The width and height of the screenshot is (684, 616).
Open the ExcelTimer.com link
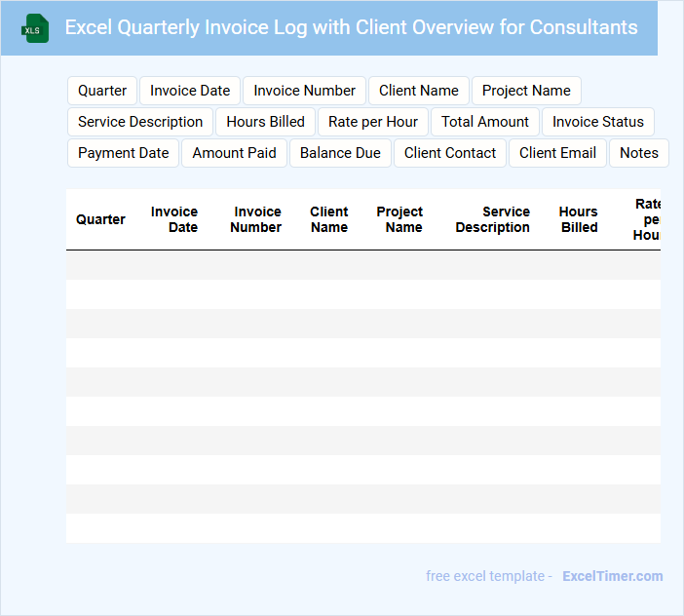tap(612, 576)
